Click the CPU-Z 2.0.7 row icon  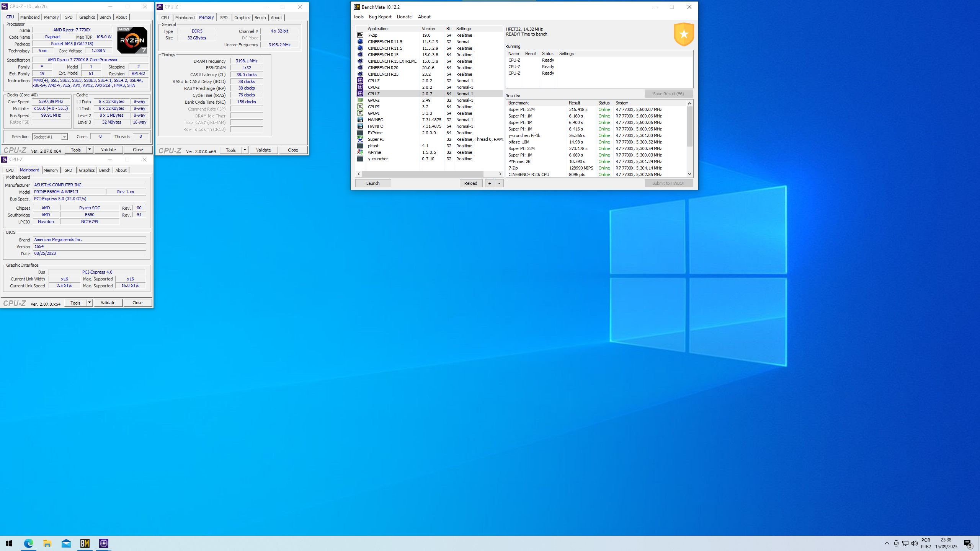pyautogui.click(x=360, y=94)
